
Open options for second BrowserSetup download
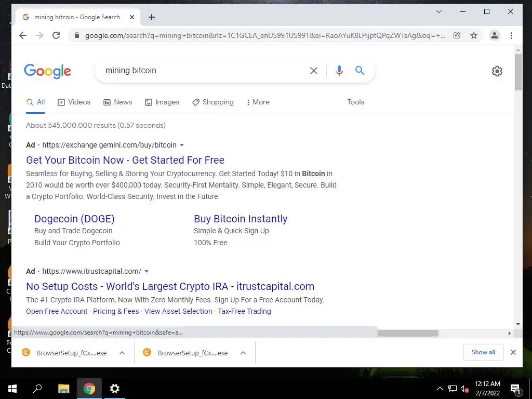243,353
